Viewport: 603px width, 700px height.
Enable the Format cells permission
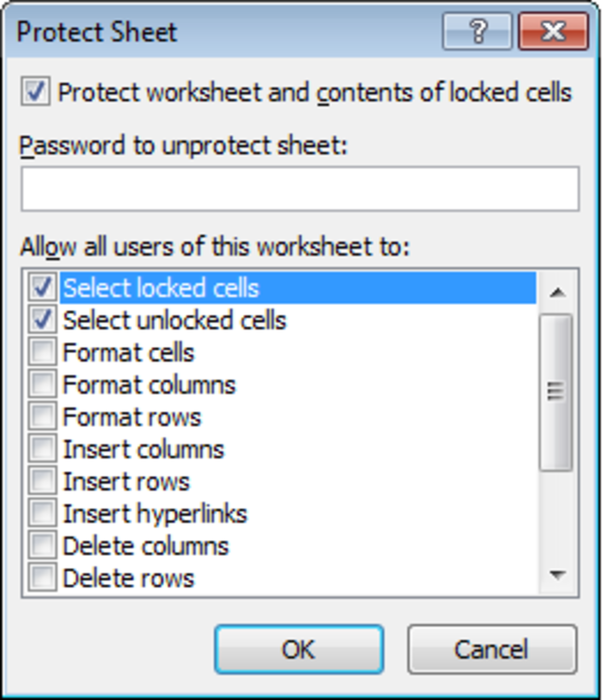click(41, 352)
